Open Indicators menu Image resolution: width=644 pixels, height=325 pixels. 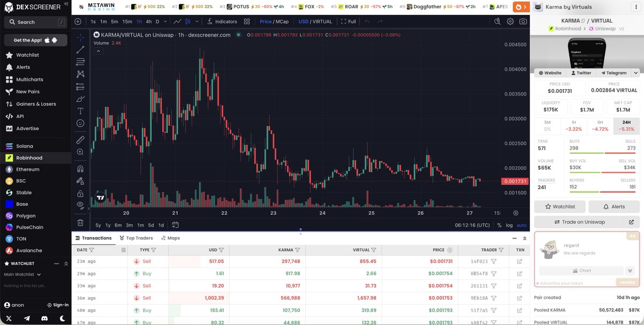click(222, 21)
